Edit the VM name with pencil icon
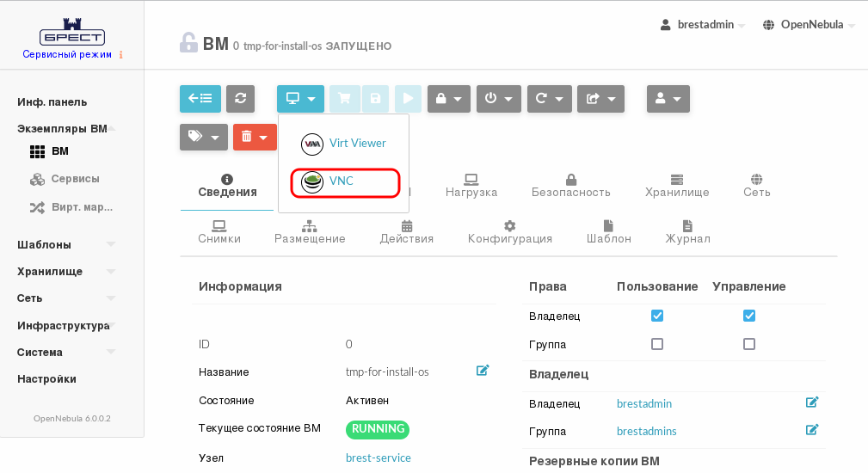 tap(483, 371)
